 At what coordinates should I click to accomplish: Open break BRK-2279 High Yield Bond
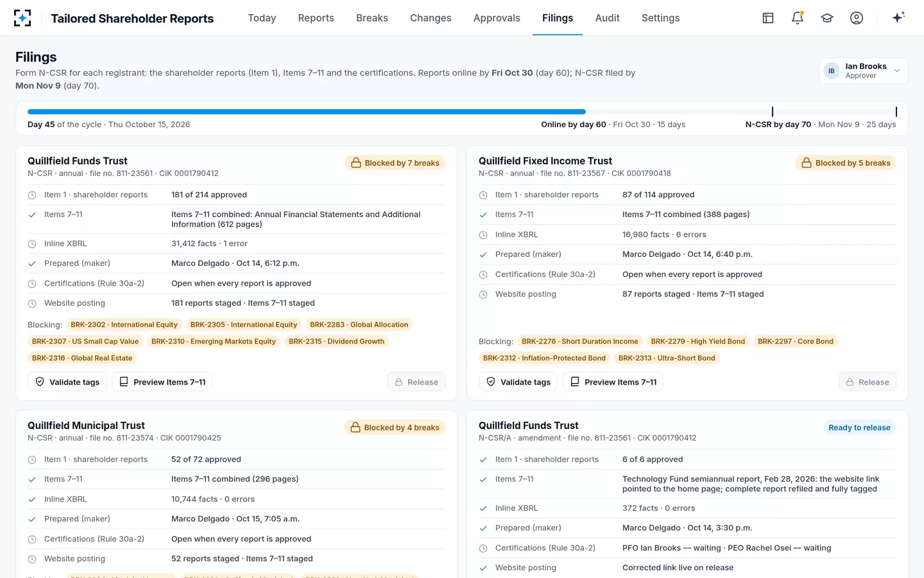tap(698, 342)
